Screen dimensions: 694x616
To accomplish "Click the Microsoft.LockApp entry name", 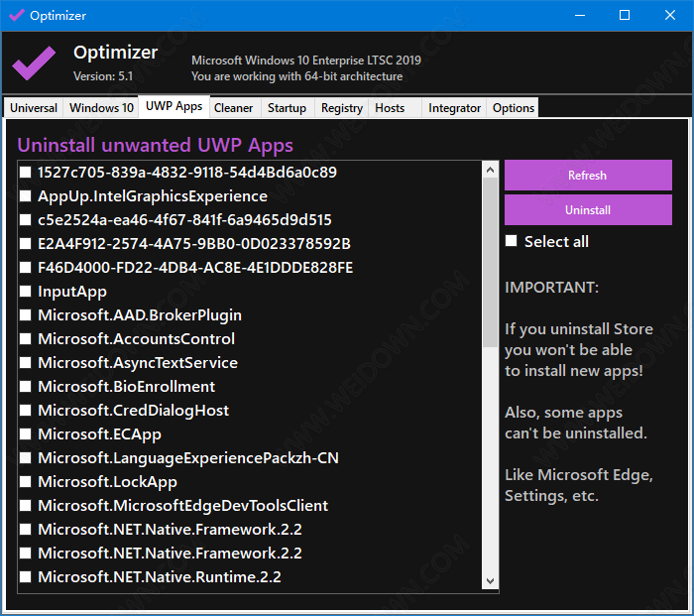I will click(x=107, y=482).
